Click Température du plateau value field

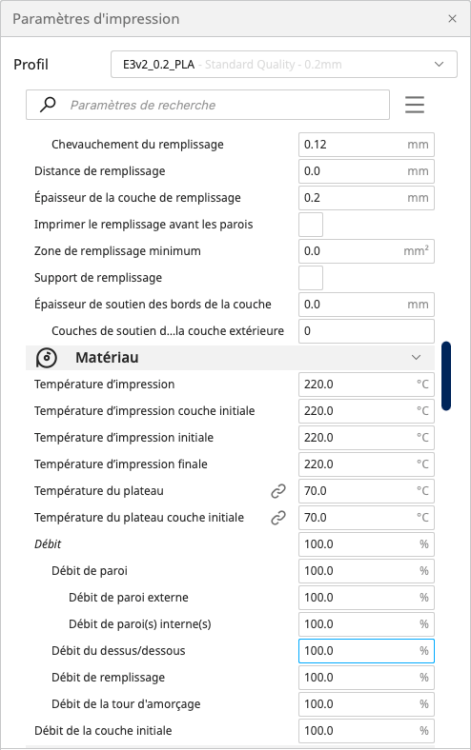366,491
